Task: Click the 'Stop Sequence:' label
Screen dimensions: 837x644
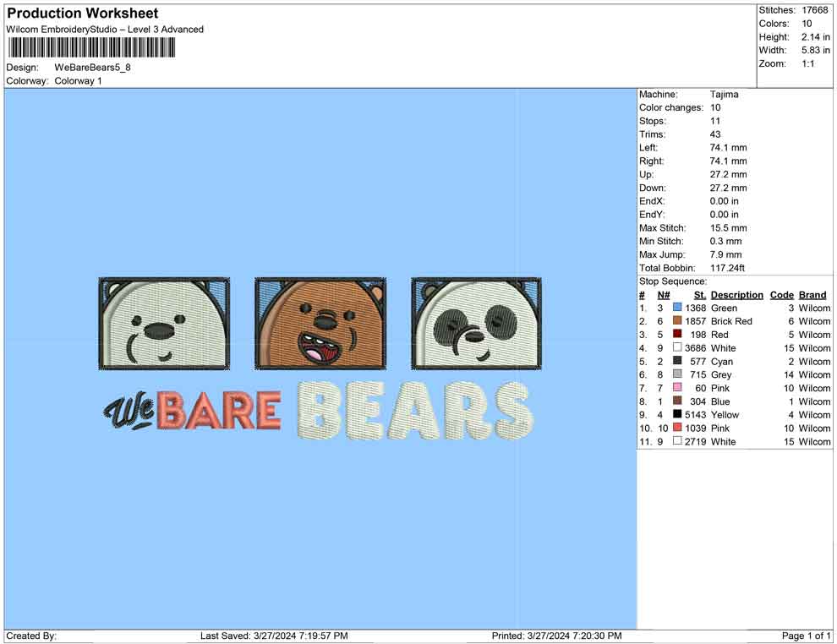Action: (673, 281)
